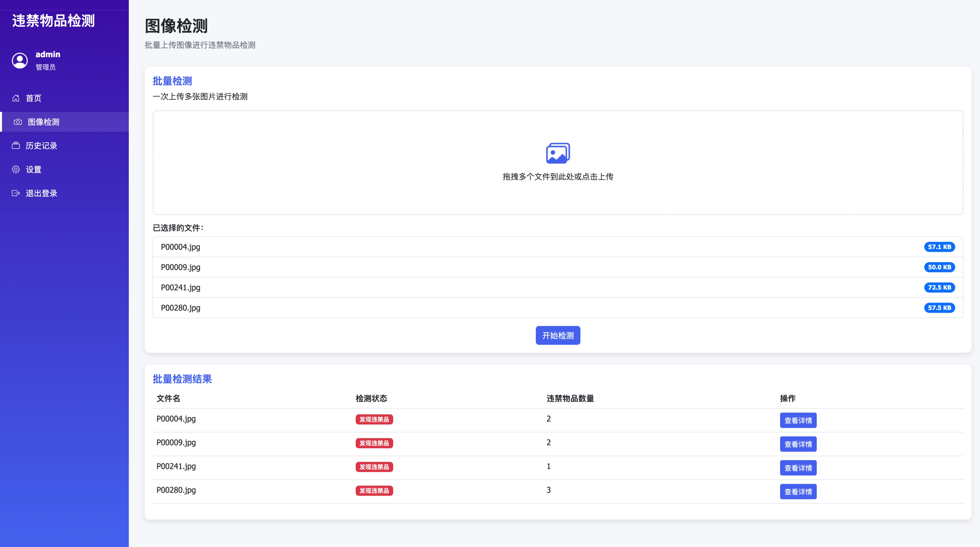Select P00241.jpg in selected files list
This screenshot has width=980, height=547.
[x=180, y=288]
